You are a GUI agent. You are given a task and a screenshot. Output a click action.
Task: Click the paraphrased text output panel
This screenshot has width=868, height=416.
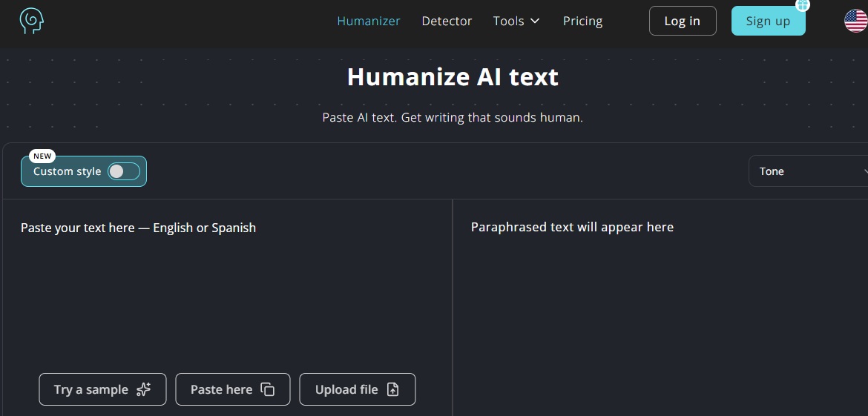click(660, 308)
